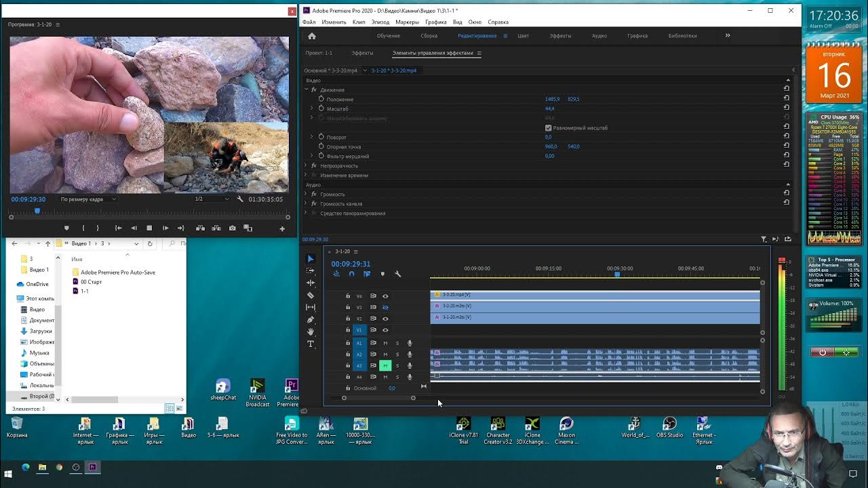868x488 pixels.
Task: Expand the Непрозрачность effect section
Action: (x=306, y=166)
